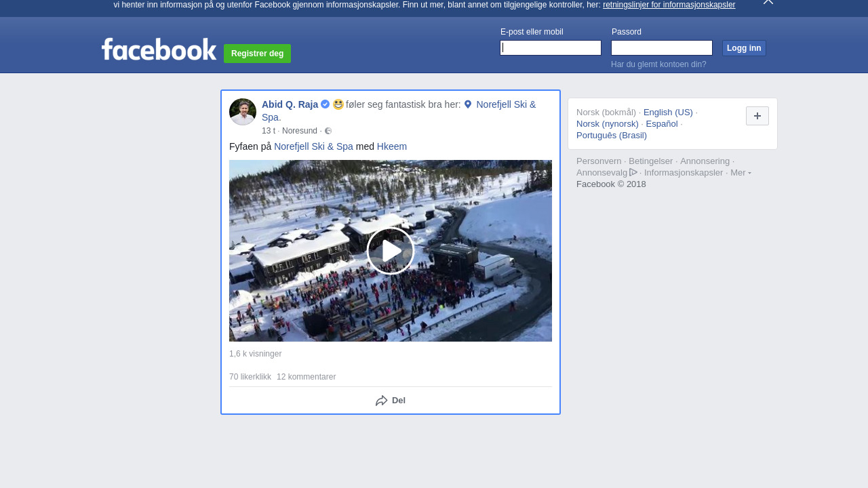Play the Norefjell video
The width and height of the screenshot is (868, 488).
pos(391,251)
